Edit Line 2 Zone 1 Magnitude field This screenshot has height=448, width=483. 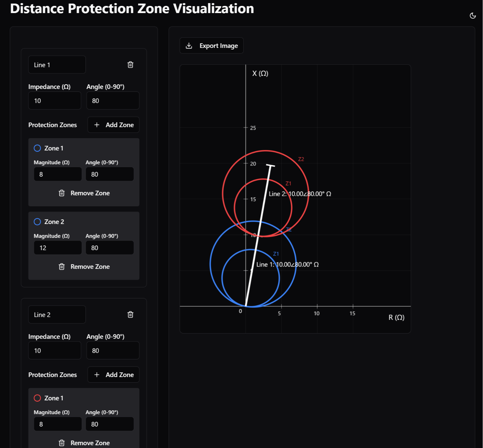[x=58, y=424]
